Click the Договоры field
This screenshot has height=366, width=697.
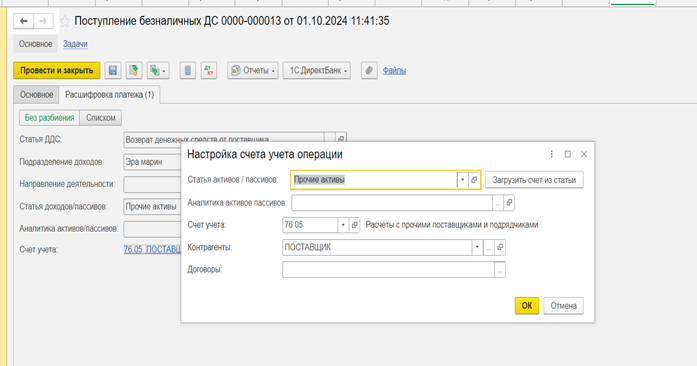point(389,269)
